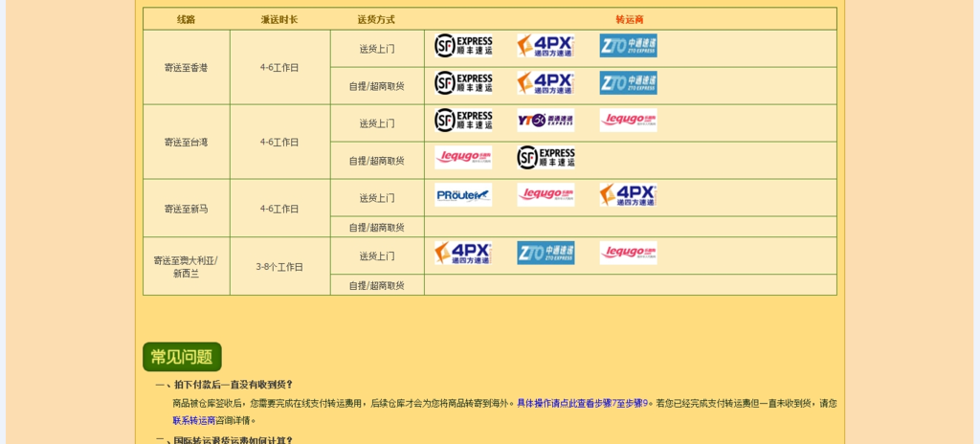The width and height of the screenshot is (980, 444).
Task: Select ZTO logo in Australia/New Zealand row
Action: pos(546,253)
